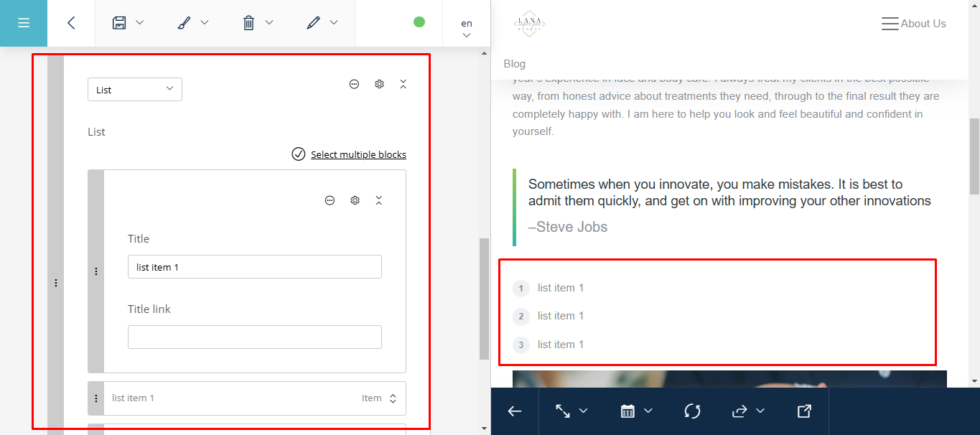Open preview in new window icon
The width and height of the screenshot is (980, 435).
click(x=804, y=411)
